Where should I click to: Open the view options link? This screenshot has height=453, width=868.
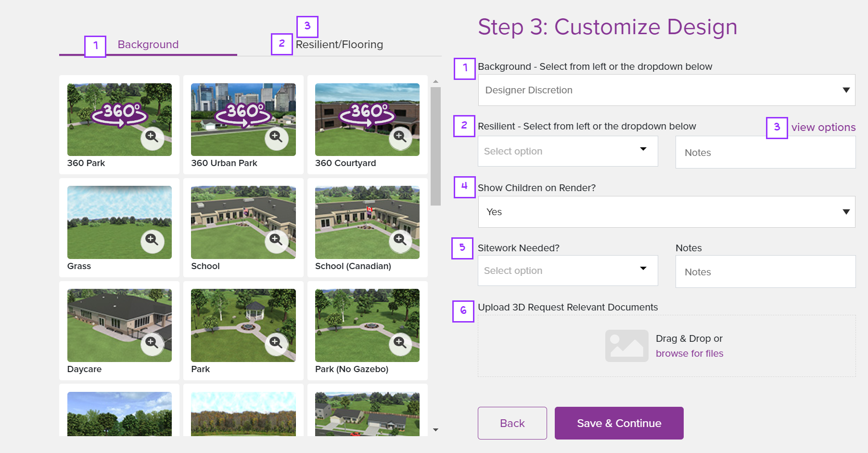823,128
